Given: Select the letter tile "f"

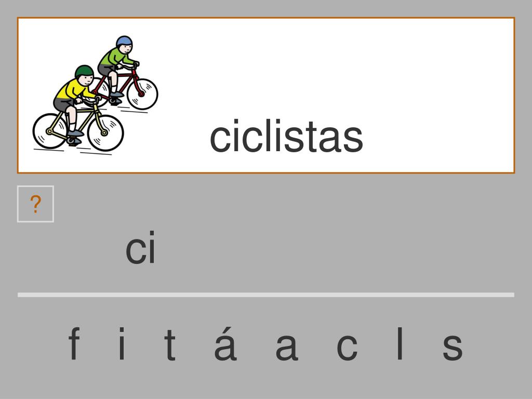Looking at the screenshot, I should [x=74, y=343].
